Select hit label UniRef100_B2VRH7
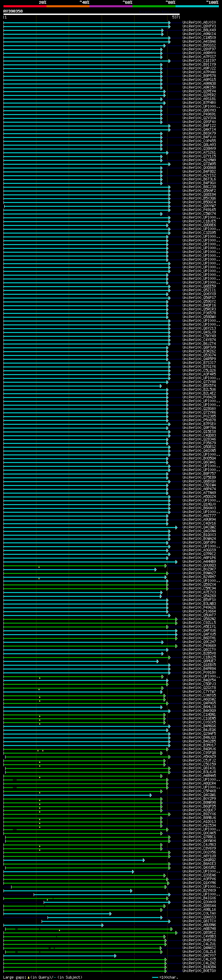 coord(199,577)
